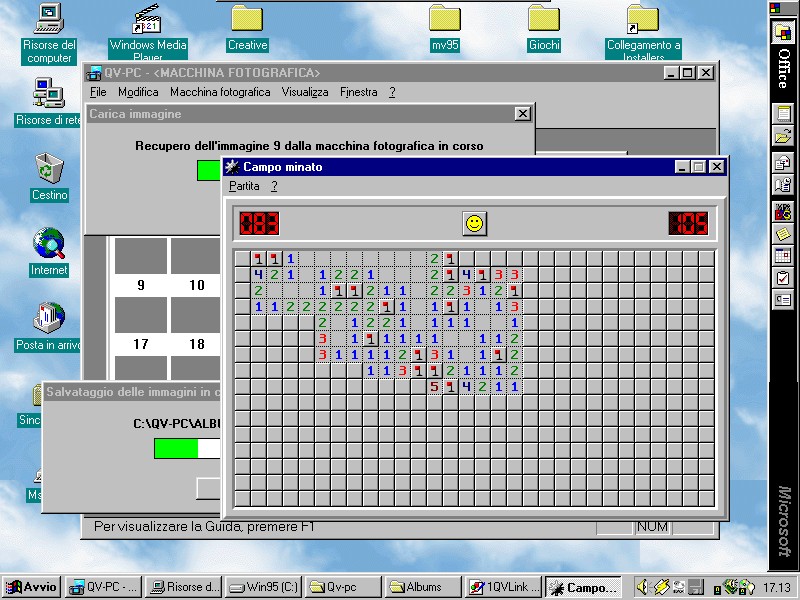
Task: Select the Giochi folder icon
Action: [544, 29]
